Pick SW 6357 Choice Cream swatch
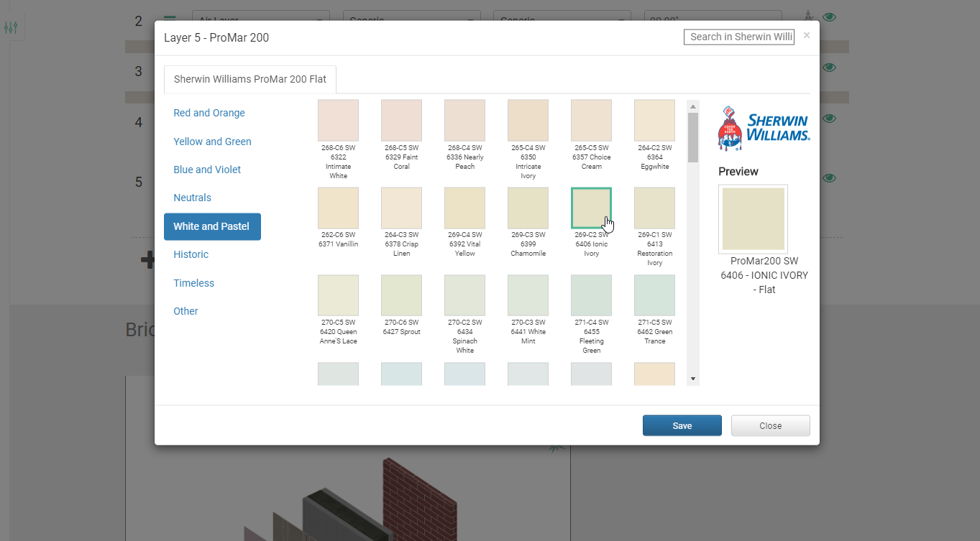The height and width of the screenshot is (541, 980). tap(591, 120)
